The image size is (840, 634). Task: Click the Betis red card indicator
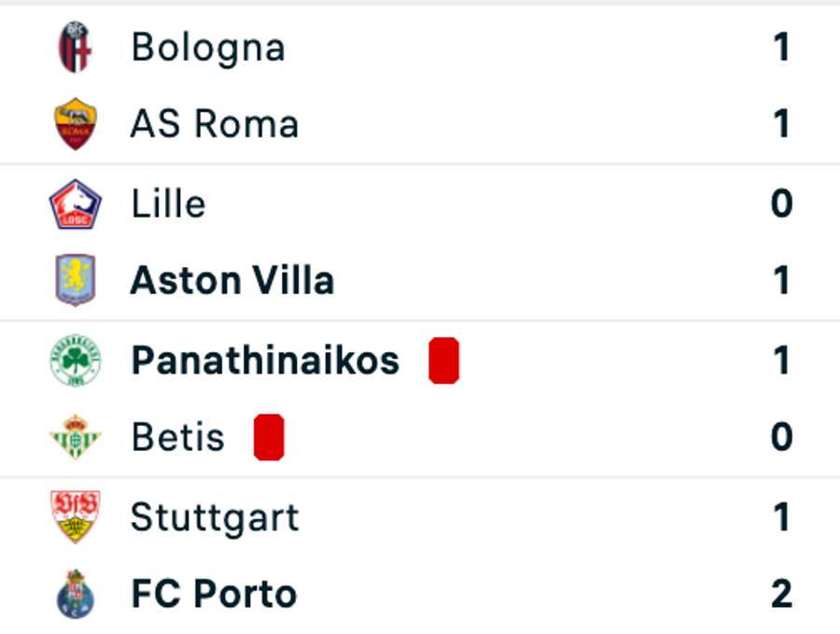pos(269,437)
